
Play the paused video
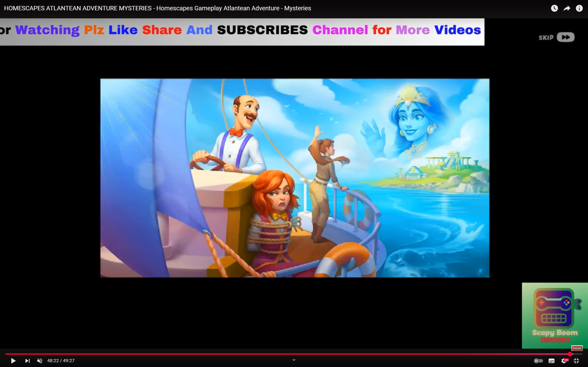point(13,361)
